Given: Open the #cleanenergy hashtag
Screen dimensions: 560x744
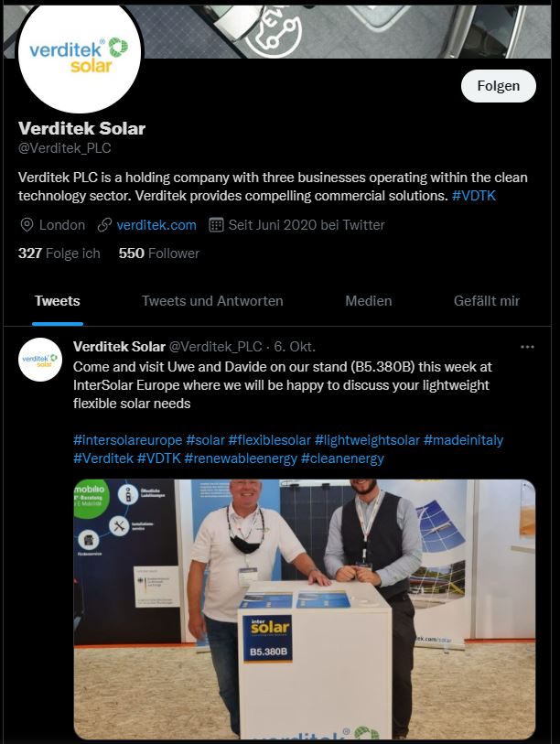Looking at the screenshot, I should (342, 458).
